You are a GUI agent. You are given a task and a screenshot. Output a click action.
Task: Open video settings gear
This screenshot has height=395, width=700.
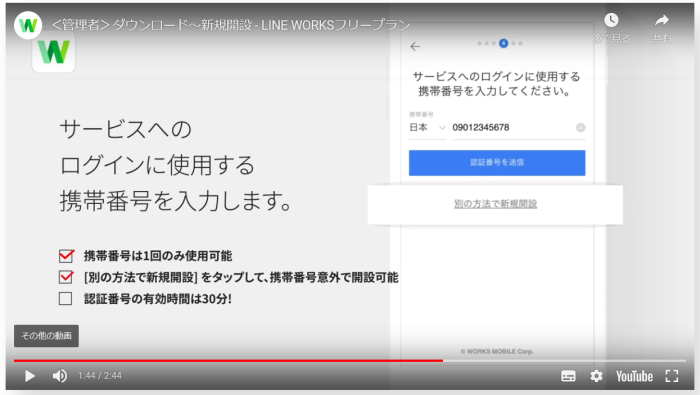596,376
